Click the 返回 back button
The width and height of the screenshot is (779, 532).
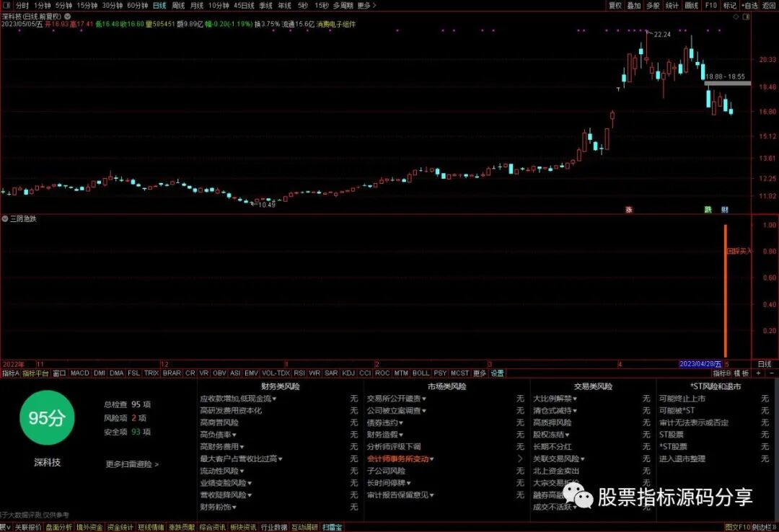click(x=769, y=6)
